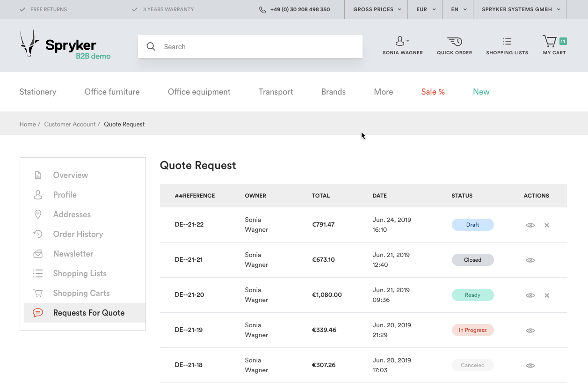Click the Canceled status badge

472,365
